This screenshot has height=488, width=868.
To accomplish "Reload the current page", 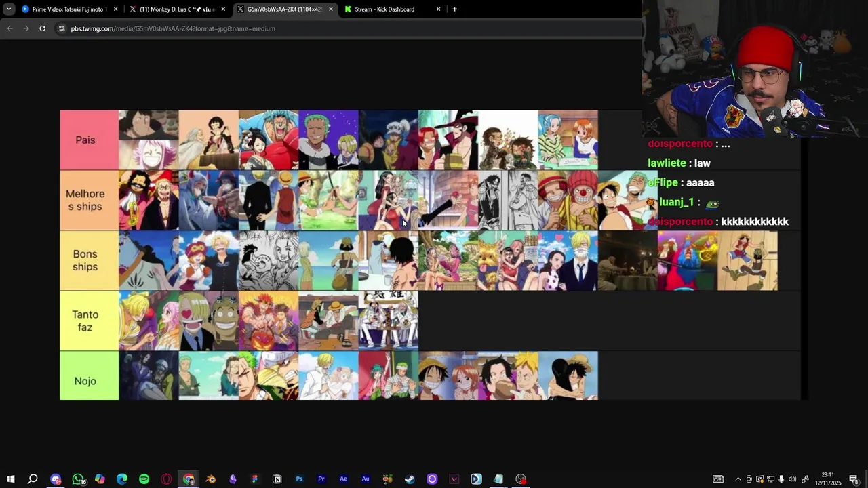I will (42, 28).
